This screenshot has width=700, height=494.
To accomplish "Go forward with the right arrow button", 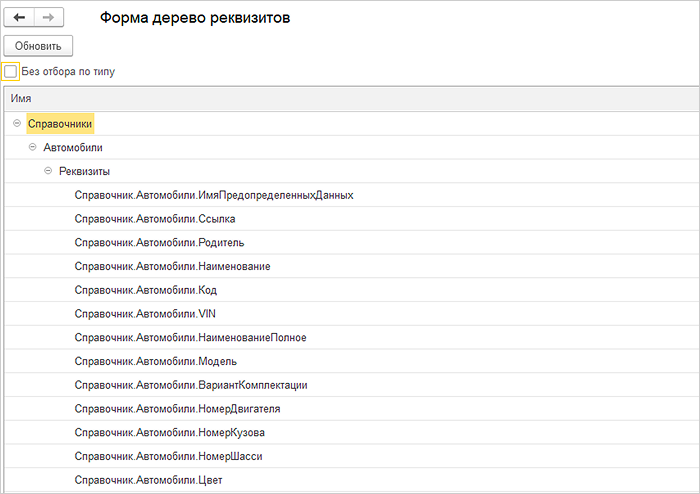I will click(49, 17).
